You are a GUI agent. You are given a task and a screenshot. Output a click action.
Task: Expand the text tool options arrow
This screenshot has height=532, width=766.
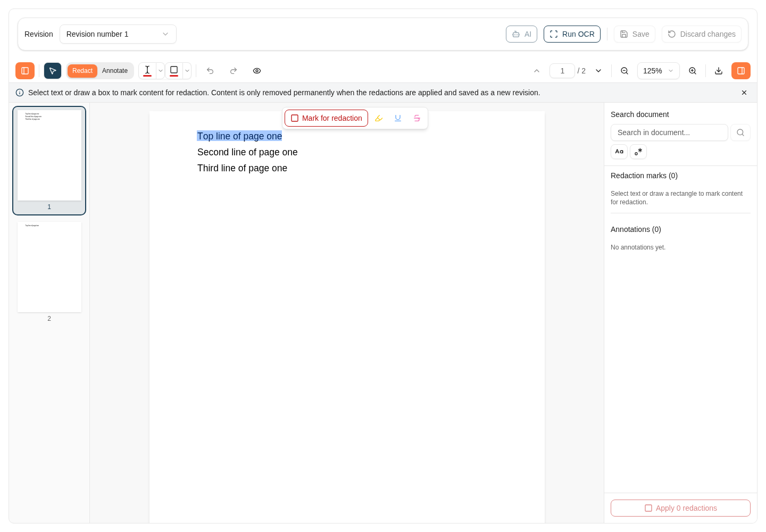point(161,71)
